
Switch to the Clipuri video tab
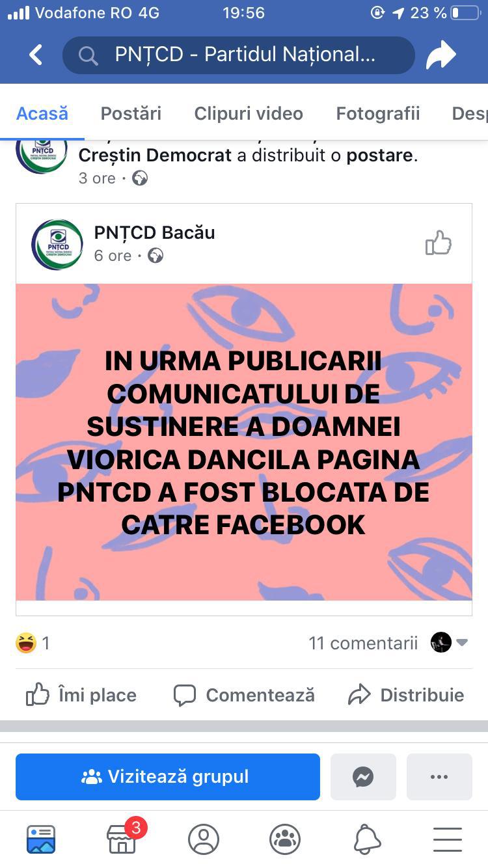point(249,113)
